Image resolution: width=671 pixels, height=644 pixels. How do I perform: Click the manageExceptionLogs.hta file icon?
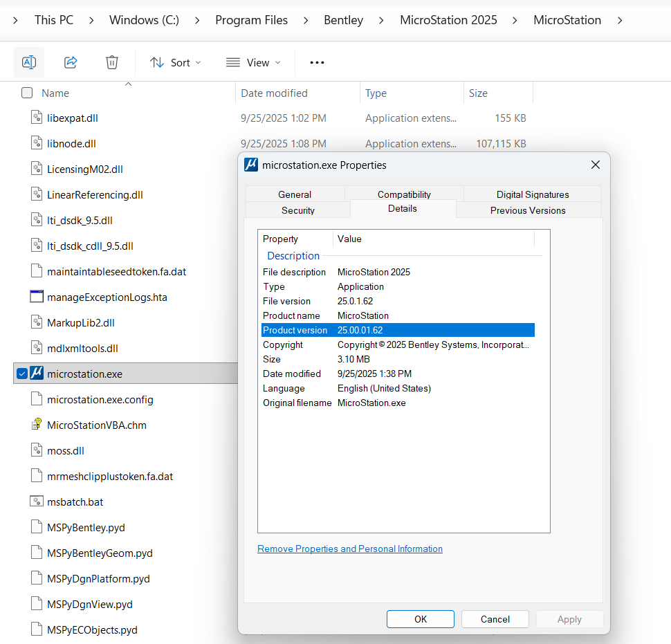point(37,297)
